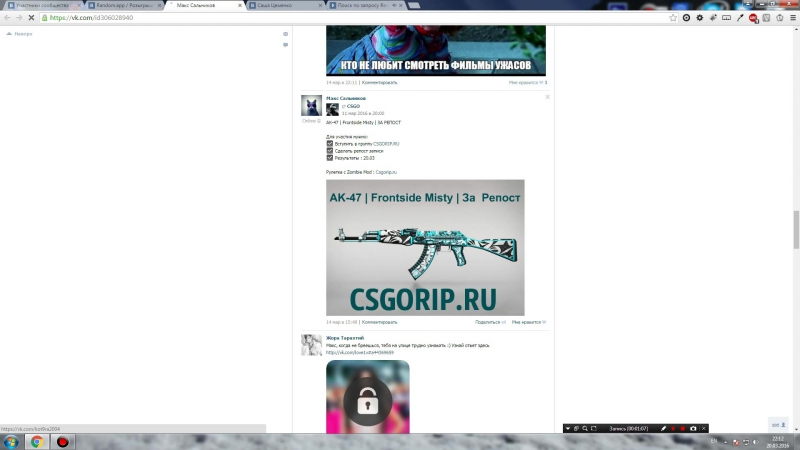Open the Windows Start button

11,442
